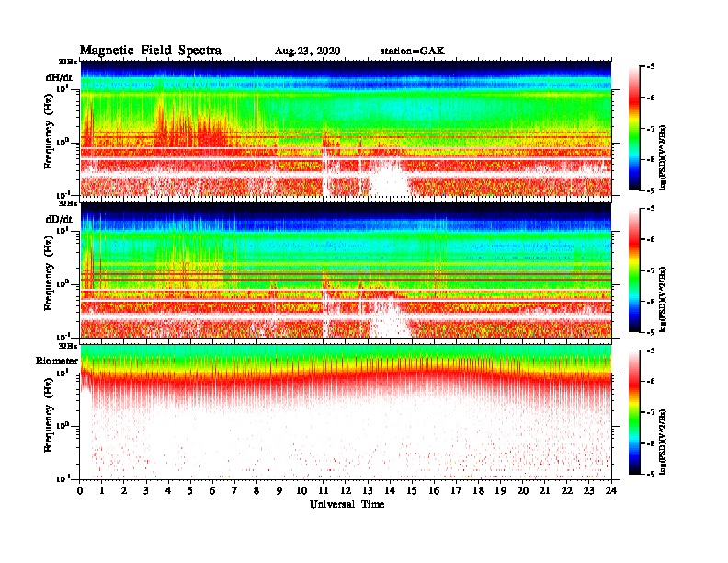Click the color bar beside dH/dt panel
Screen dimensions: 728x563
[634, 128]
